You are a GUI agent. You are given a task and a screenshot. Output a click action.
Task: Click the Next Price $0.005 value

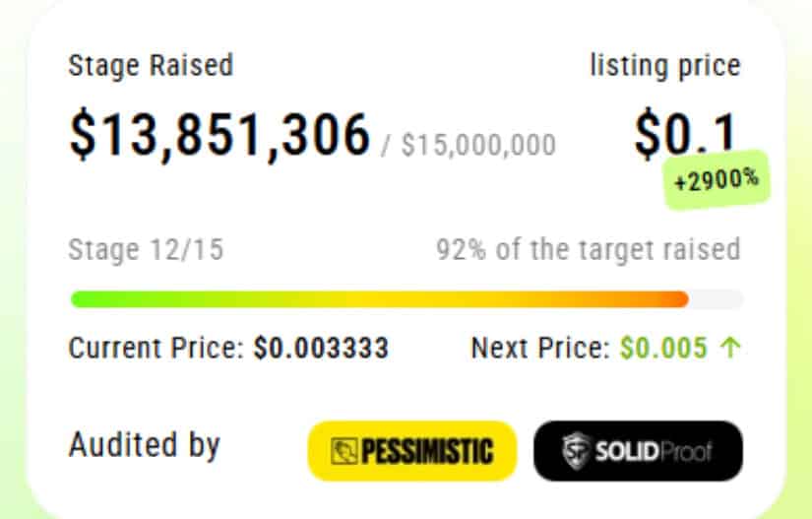[663, 348]
